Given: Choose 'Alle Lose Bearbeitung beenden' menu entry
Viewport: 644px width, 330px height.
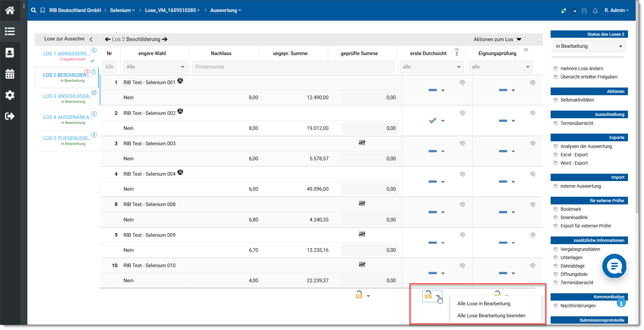Looking at the screenshot, I should 491,316.
